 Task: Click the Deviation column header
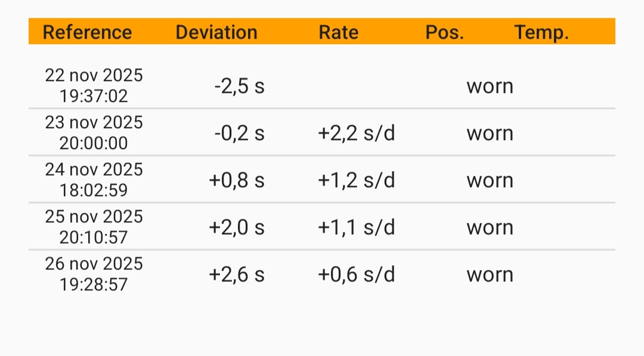[216, 32]
